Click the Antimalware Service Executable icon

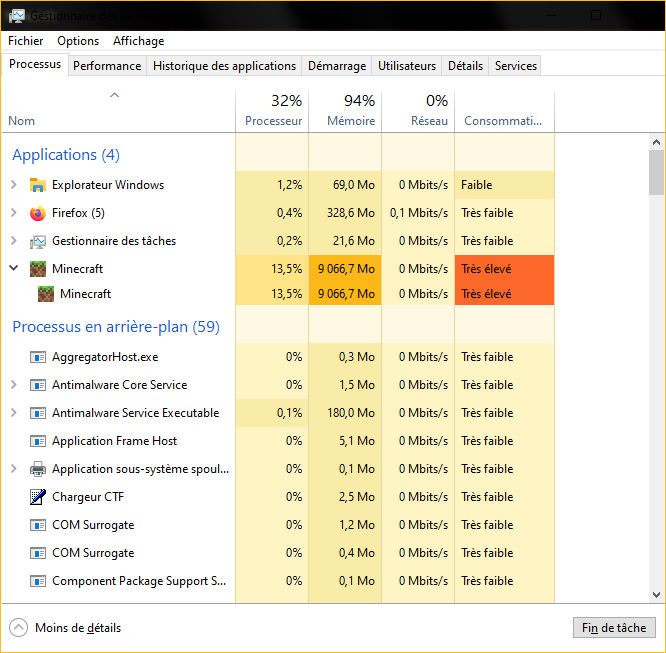click(x=38, y=413)
